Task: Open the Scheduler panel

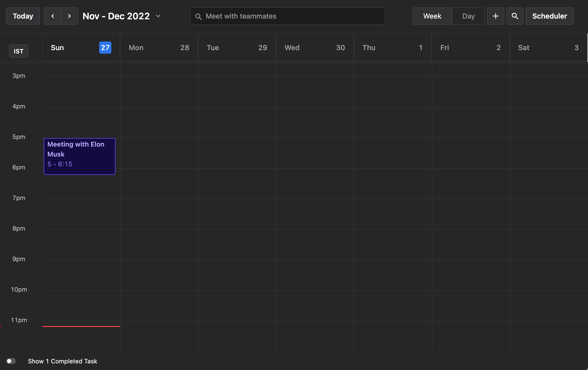Action: [549, 16]
